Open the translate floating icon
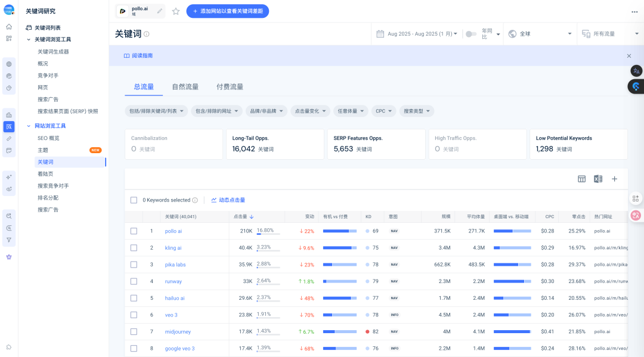The width and height of the screenshot is (644, 357). coord(636,71)
